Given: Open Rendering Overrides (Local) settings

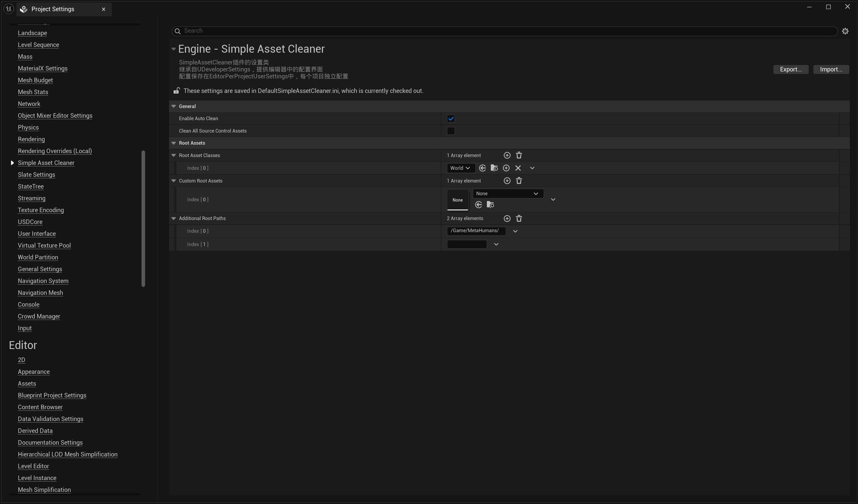Looking at the screenshot, I should (55, 151).
